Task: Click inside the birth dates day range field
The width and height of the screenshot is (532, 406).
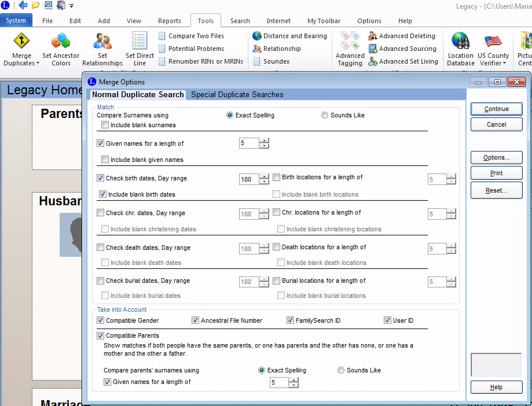Action: click(x=250, y=179)
